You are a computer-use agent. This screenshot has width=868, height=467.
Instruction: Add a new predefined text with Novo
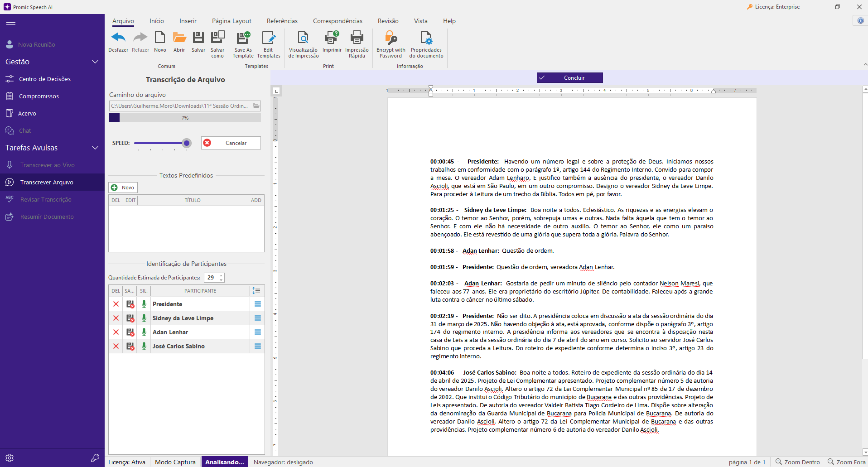coord(123,188)
